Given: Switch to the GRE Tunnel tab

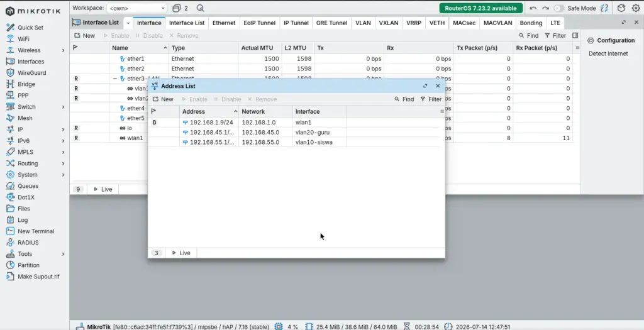Looking at the screenshot, I should pos(332,23).
